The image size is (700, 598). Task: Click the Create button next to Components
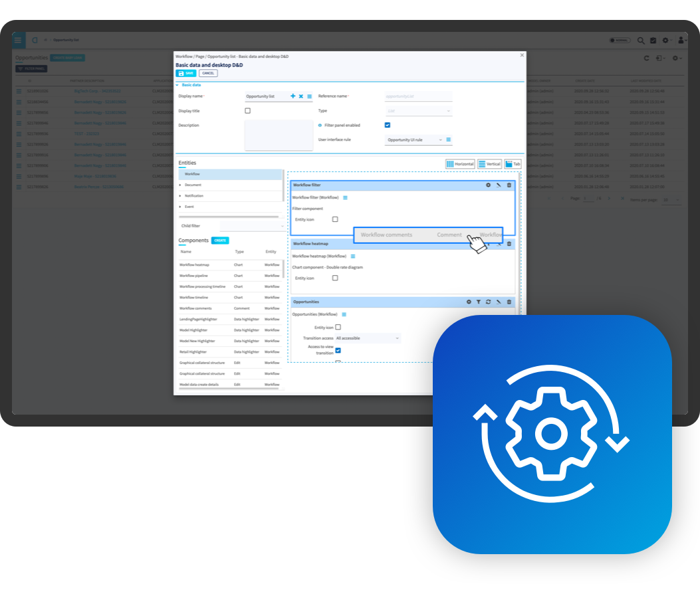[x=220, y=241]
